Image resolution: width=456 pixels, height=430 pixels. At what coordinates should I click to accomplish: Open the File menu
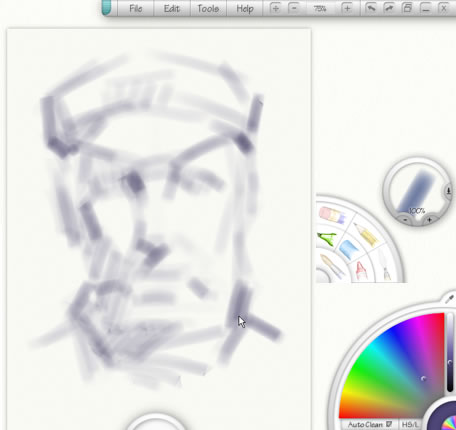tap(136, 8)
